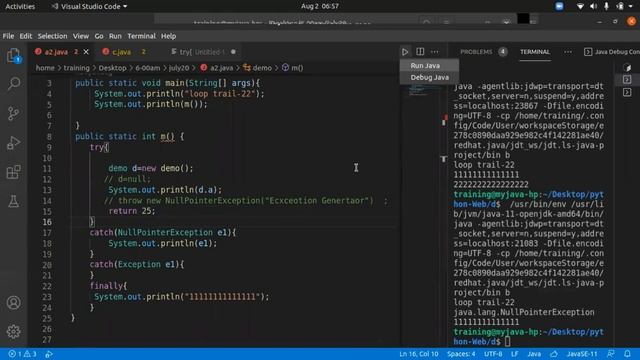Image resolution: width=640 pixels, height=360 pixels.
Task: Select the third terminal instance icon in terminal list
Action: pos(627,92)
